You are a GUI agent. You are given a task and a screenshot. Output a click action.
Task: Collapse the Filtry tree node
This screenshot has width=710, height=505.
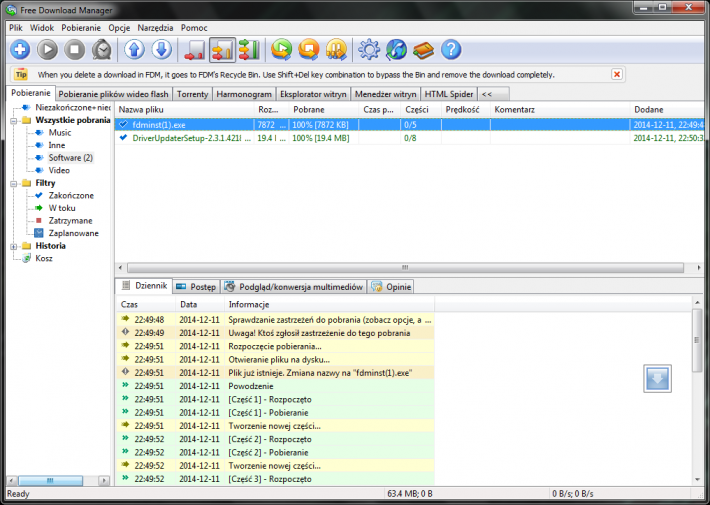[14, 183]
